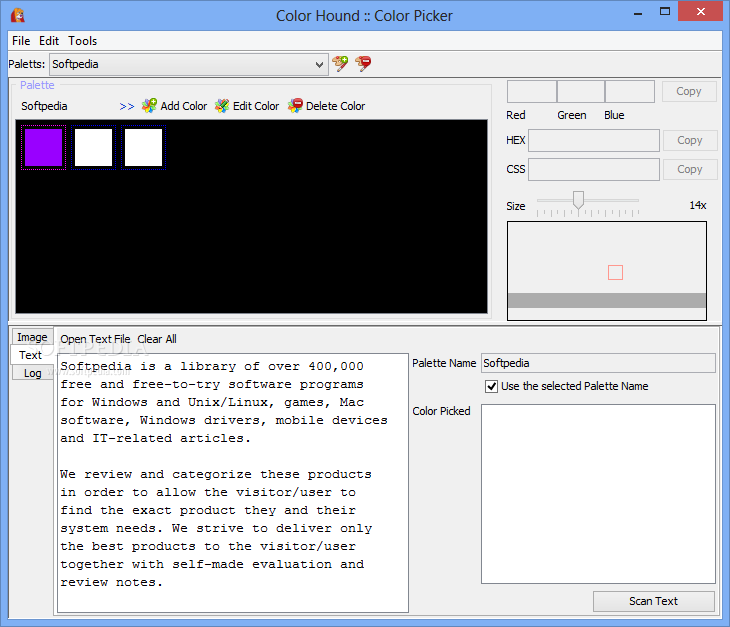The width and height of the screenshot is (730, 627).
Task: Click the delete palette icon beside dropdown
Action: (363, 63)
